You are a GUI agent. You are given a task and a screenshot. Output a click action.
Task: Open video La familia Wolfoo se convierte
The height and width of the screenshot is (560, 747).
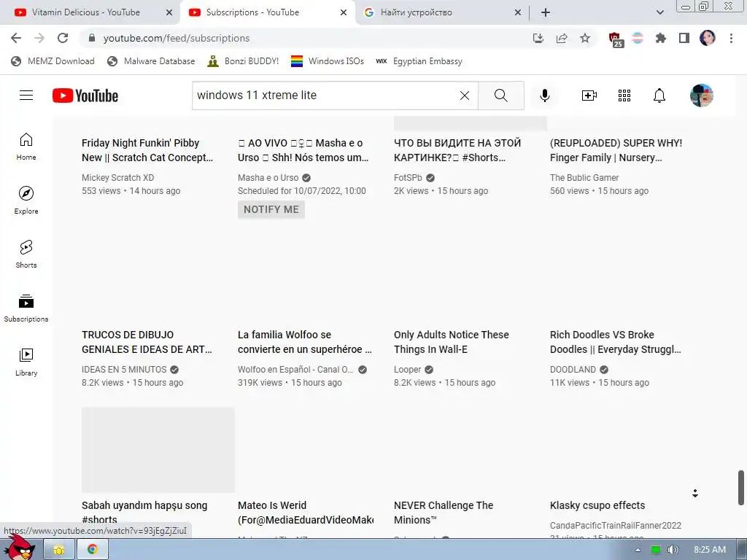305,342
